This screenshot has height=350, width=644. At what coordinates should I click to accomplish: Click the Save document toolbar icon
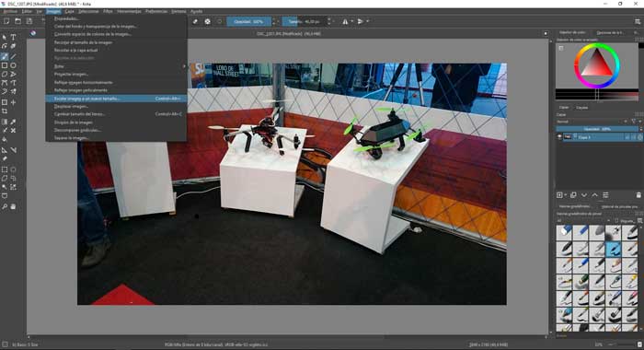click(29, 21)
